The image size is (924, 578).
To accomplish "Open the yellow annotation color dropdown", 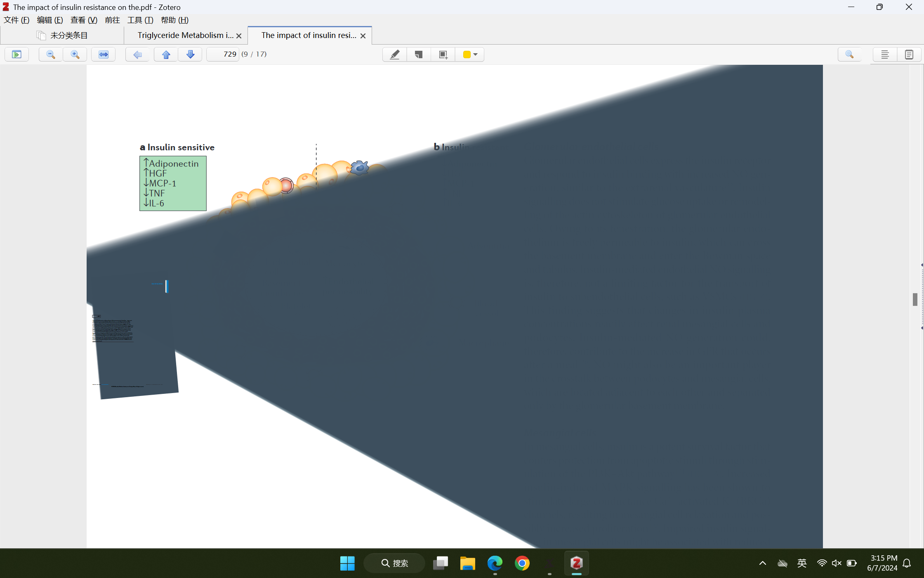I will pos(470,54).
